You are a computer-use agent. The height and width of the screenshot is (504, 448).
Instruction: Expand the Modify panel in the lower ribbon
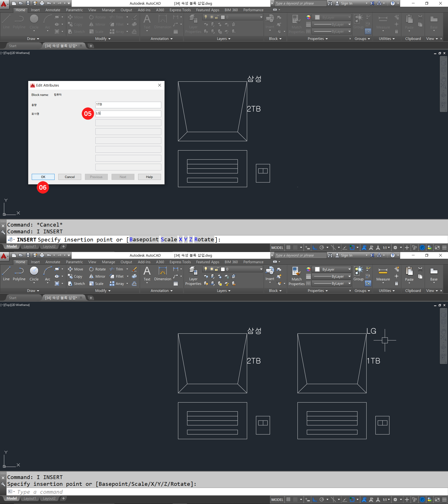103,291
